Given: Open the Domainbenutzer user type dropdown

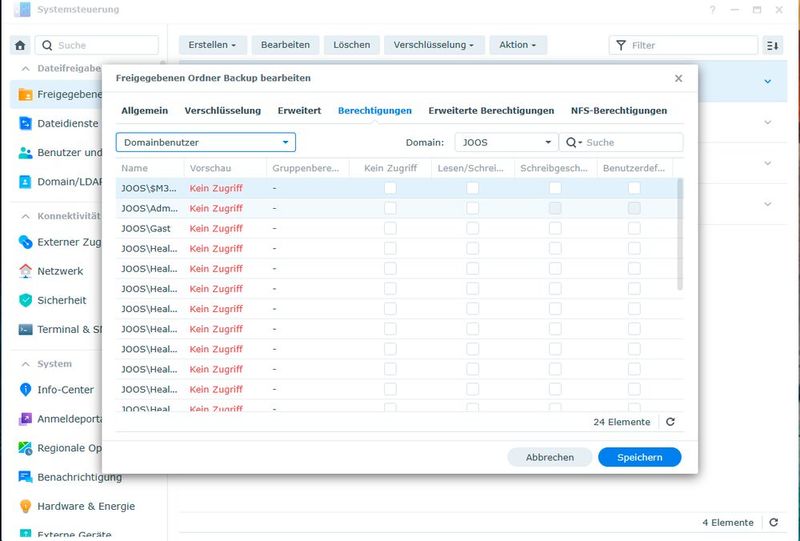Looking at the screenshot, I should pos(205,142).
